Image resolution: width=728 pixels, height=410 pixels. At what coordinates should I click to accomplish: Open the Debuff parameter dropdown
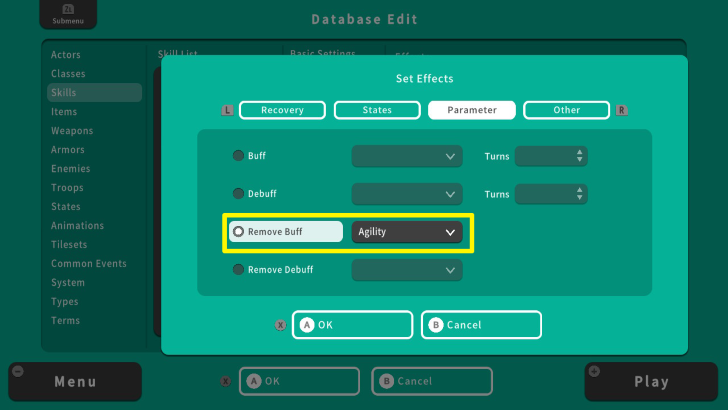pos(407,194)
